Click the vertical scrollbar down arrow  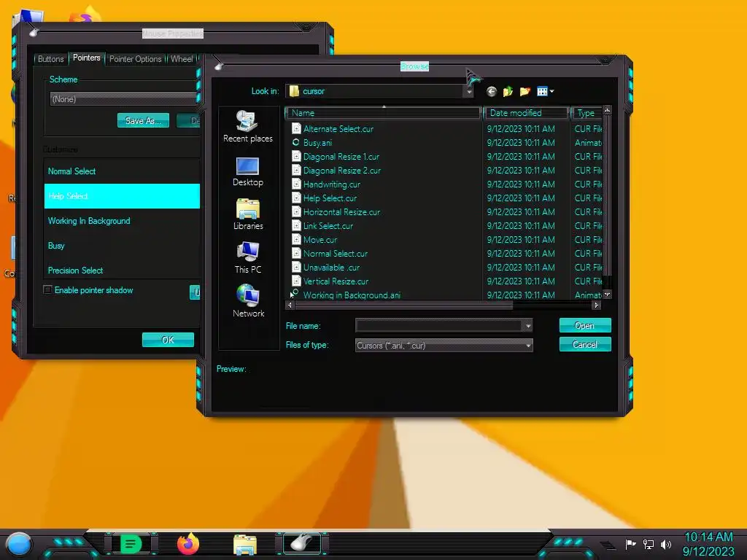pyautogui.click(x=607, y=295)
